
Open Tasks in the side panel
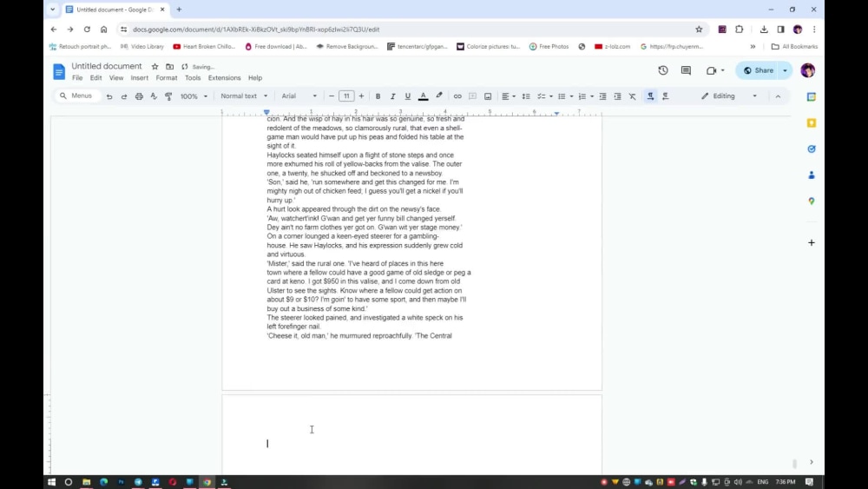[811, 149]
